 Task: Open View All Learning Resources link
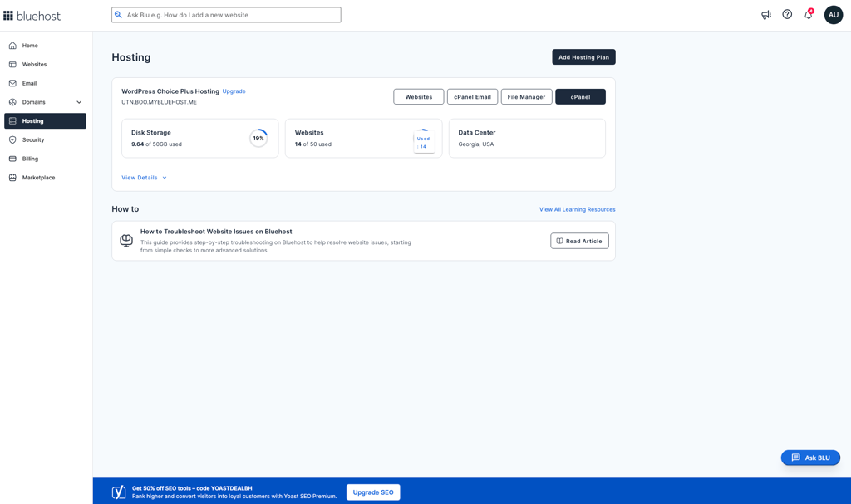[x=577, y=209]
